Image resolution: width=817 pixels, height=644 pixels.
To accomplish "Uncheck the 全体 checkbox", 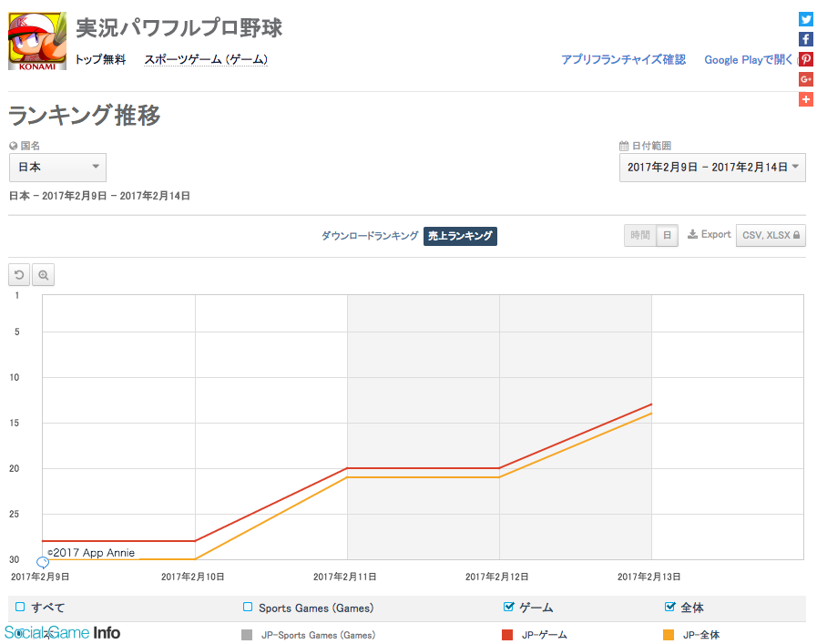I will [x=670, y=607].
